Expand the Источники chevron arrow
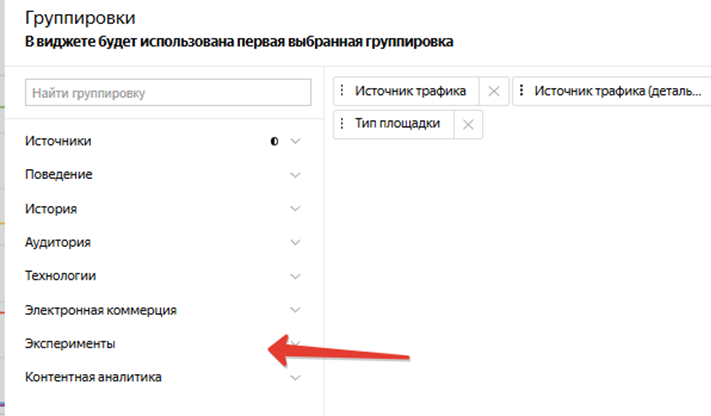 click(x=295, y=141)
